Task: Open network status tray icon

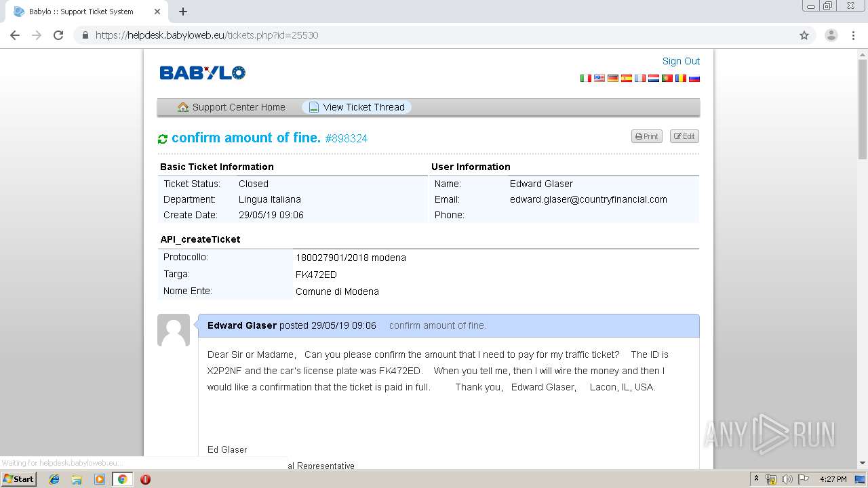Action: click(x=771, y=479)
